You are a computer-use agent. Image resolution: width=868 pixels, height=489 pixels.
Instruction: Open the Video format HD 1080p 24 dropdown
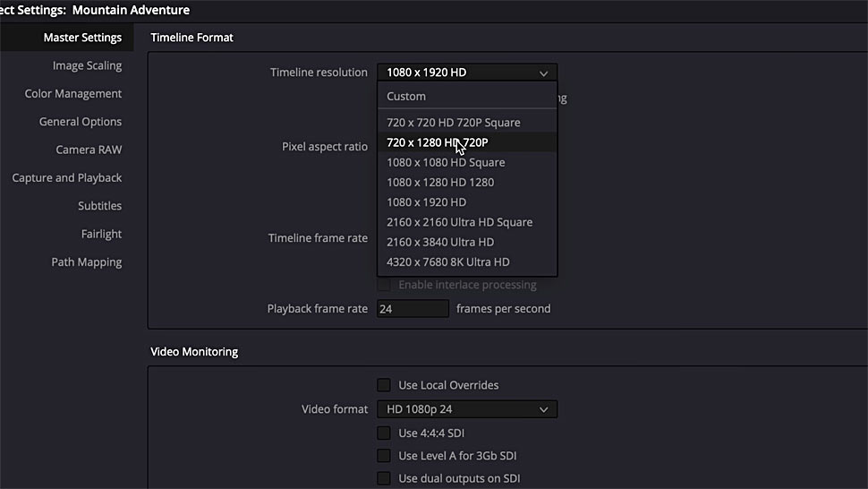tap(467, 409)
